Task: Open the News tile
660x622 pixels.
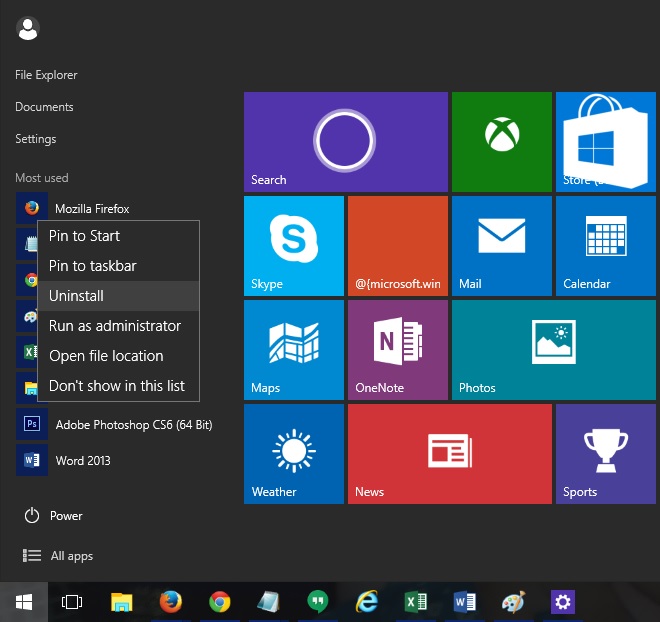Action: (x=450, y=454)
